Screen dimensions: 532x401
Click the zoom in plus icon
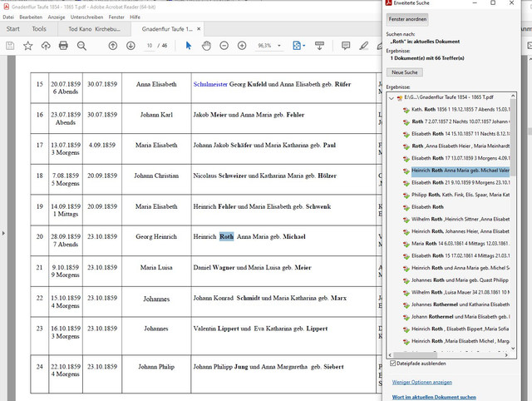(x=242, y=46)
